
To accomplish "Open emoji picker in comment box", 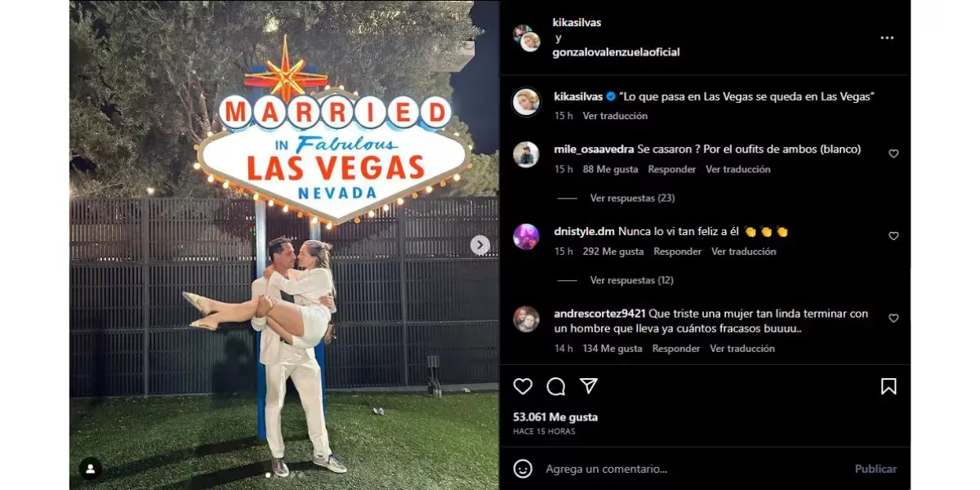I will [523, 469].
